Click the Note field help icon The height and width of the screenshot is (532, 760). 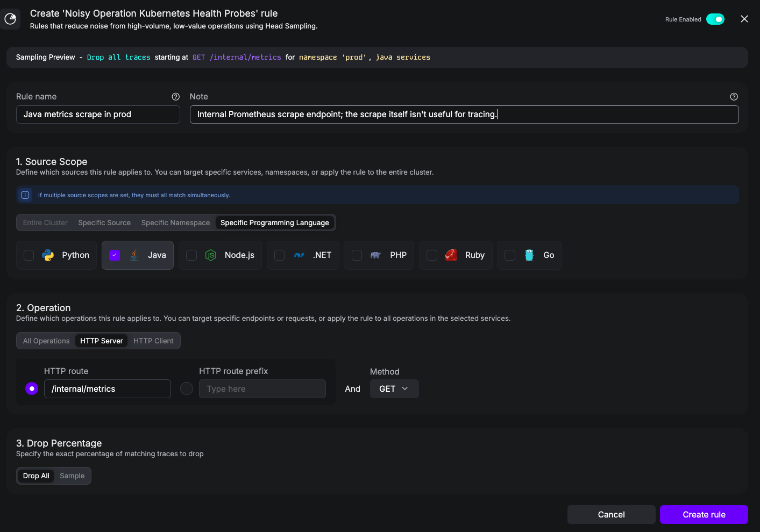[x=734, y=97]
